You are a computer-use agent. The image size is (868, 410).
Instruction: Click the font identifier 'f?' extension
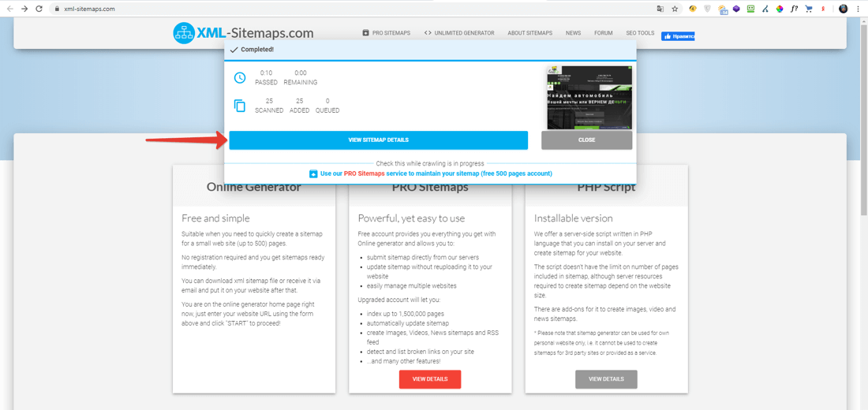point(794,9)
